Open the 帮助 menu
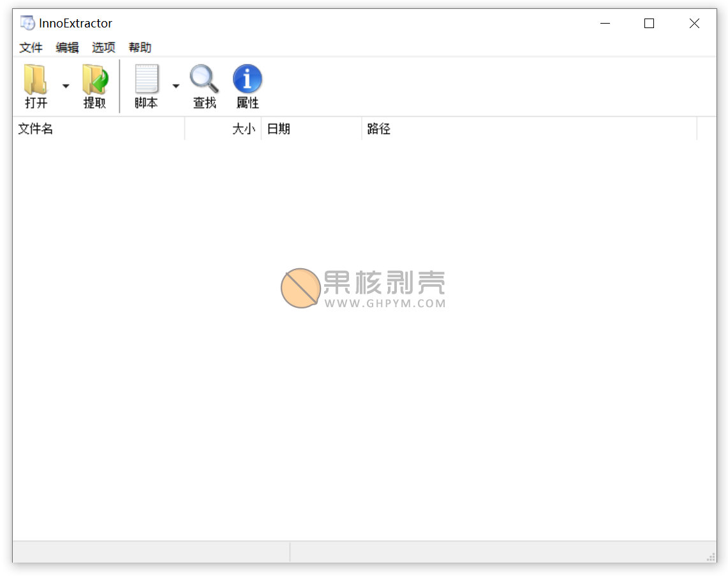The width and height of the screenshot is (728, 576). pos(140,47)
